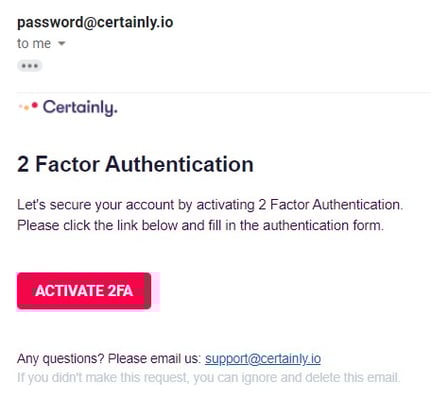
Task: Click the 'Let's secure your account' sentence
Action: 210,205
